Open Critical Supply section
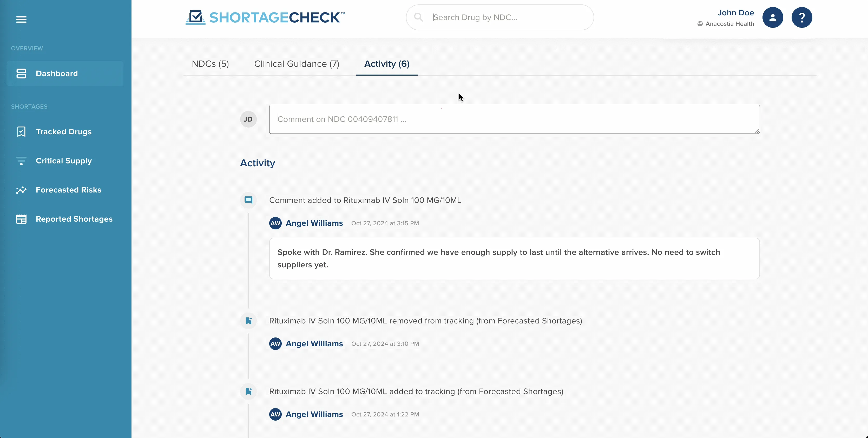868x438 pixels. (63, 161)
